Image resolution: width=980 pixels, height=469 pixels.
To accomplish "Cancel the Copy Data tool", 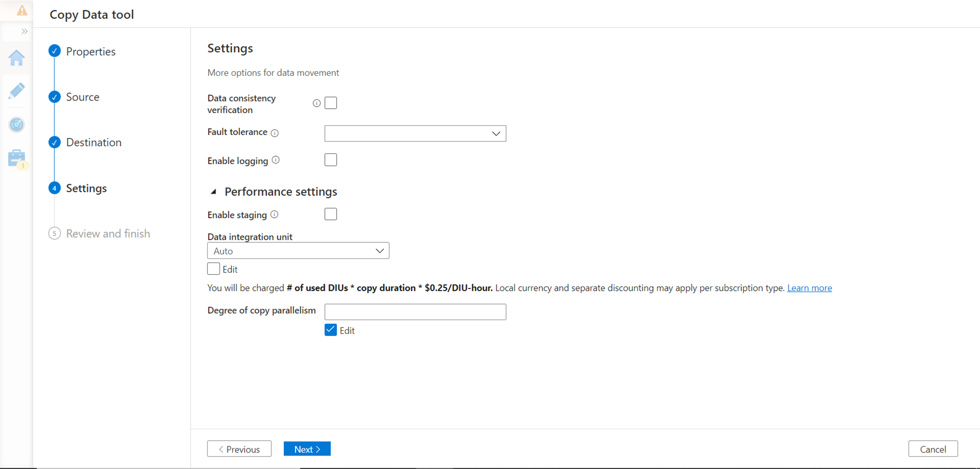I will (933, 449).
